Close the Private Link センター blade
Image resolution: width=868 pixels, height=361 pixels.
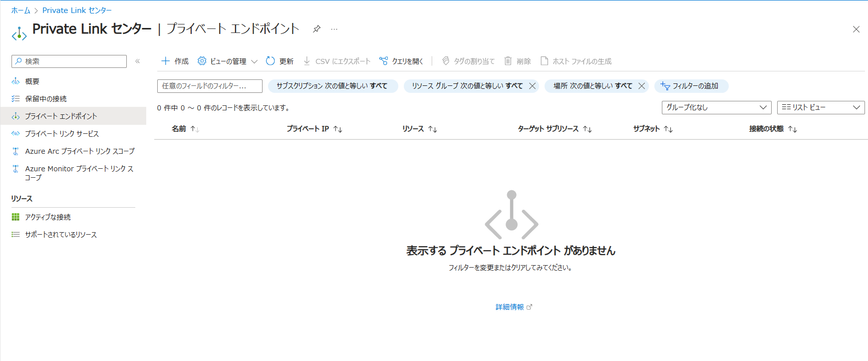(856, 29)
